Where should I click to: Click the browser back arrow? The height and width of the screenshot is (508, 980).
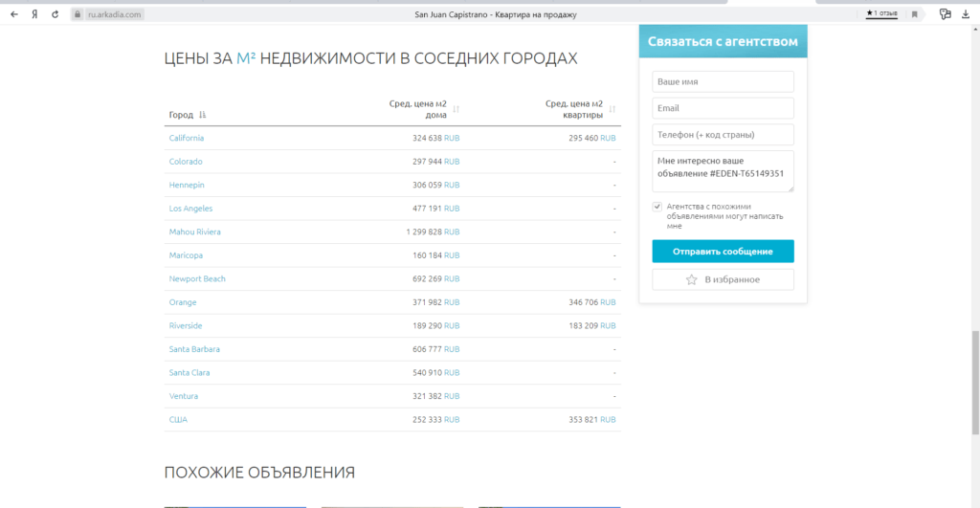pyautogui.click(x=14, y=14)
